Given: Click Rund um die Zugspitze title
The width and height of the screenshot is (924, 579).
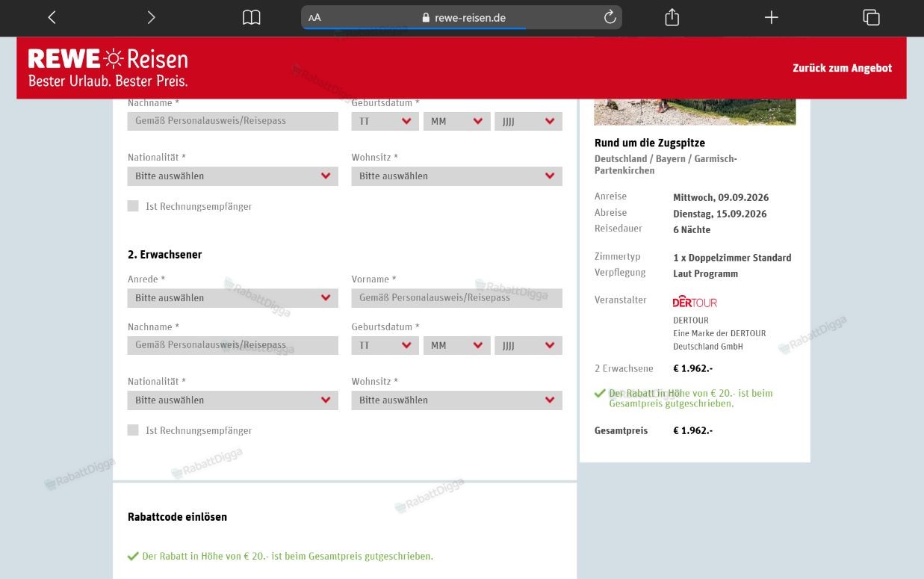Looking at the screenshot, I should [650, 143].
